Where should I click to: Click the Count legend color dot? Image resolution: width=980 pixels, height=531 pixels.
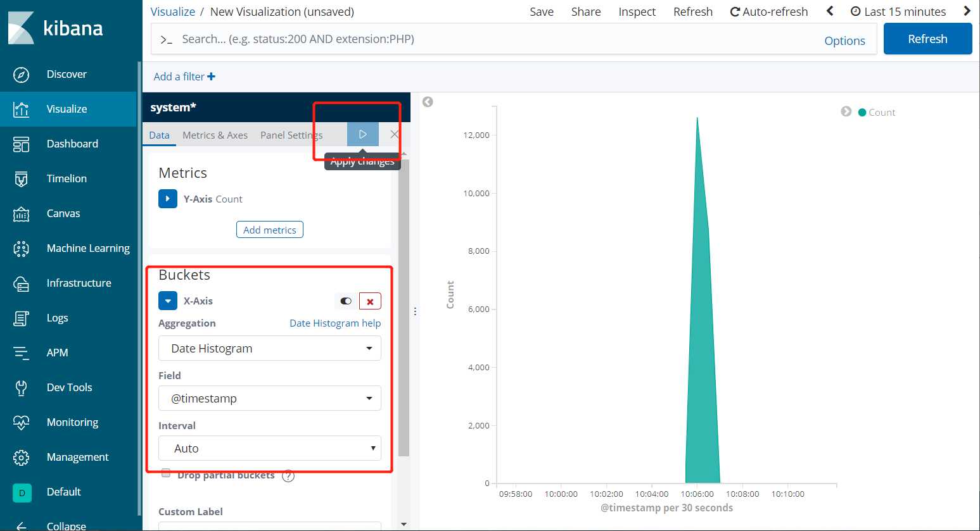point(862,112)
